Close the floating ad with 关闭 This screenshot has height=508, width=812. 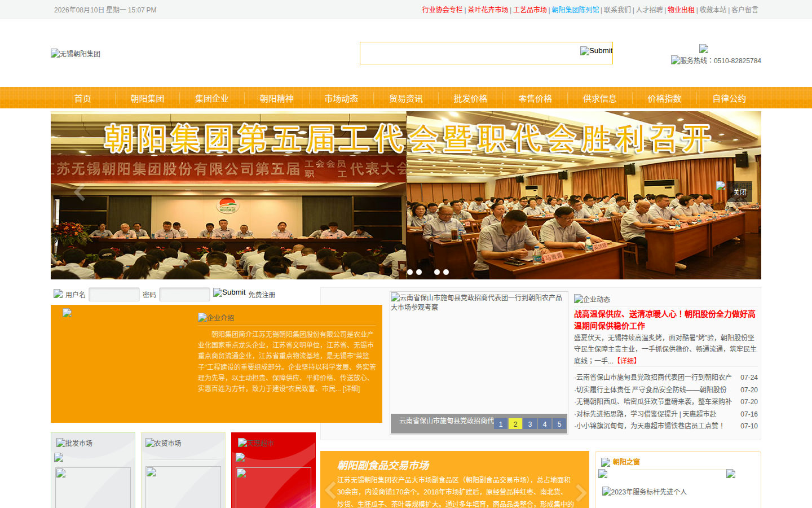point(740,192)
